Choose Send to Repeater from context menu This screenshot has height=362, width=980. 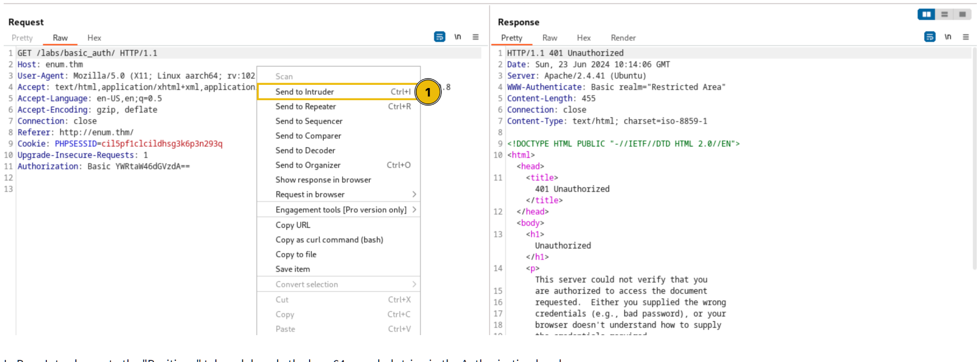click(305, 106)
